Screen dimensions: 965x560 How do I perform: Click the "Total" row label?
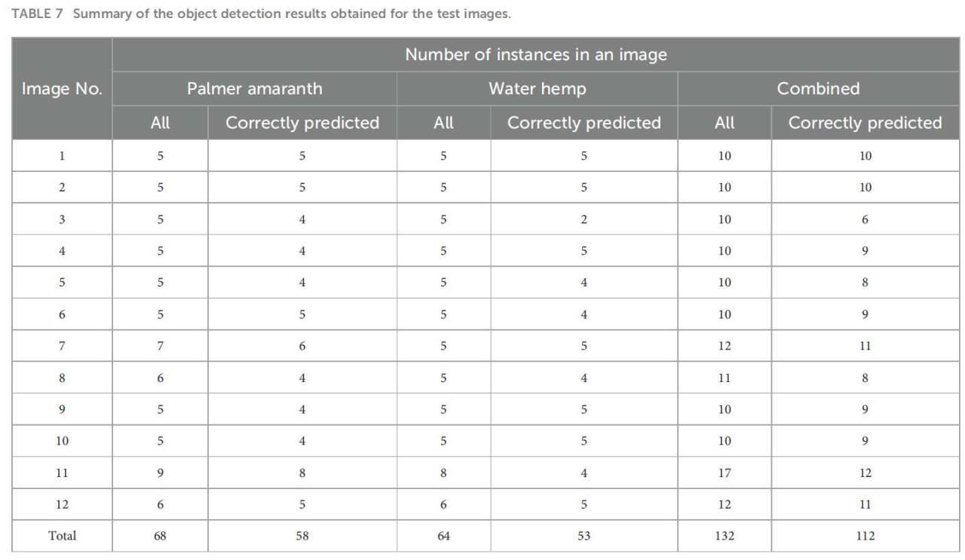click(x=62, y=536)
